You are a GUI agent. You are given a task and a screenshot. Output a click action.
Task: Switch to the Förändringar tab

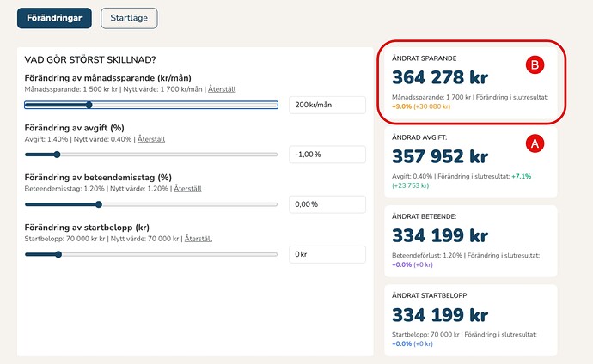click(53, 18)
